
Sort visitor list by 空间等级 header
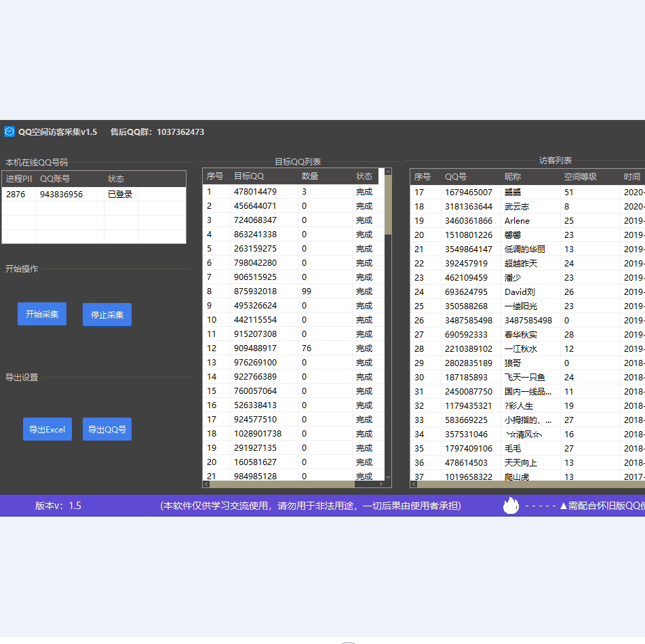point(580,176)
